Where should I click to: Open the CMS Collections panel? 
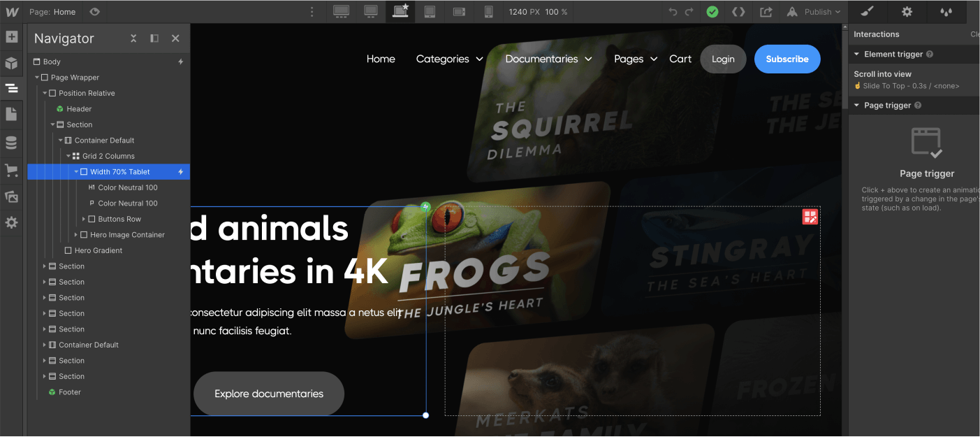click(11, 142)
